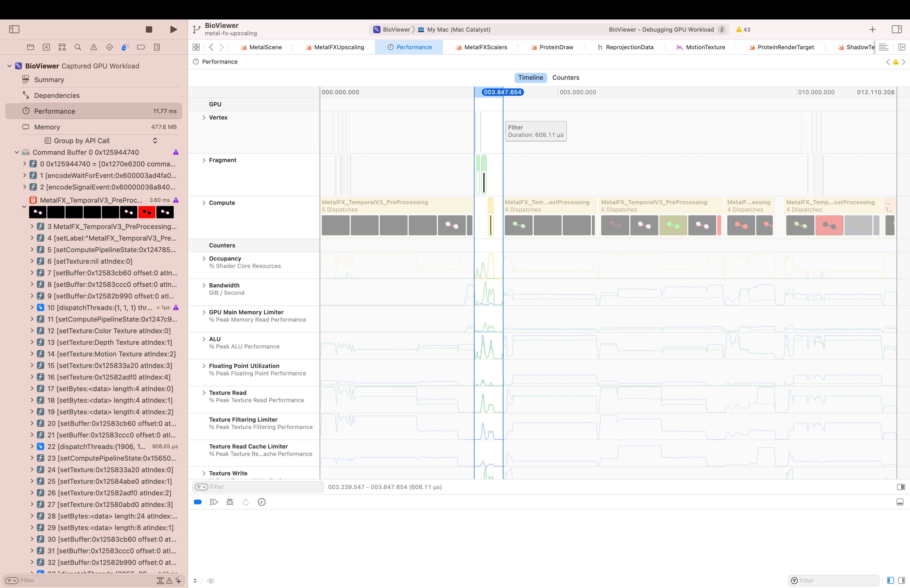The image size is (910, 588).
Task: Select the Counters view
Action: click(566, 77)
